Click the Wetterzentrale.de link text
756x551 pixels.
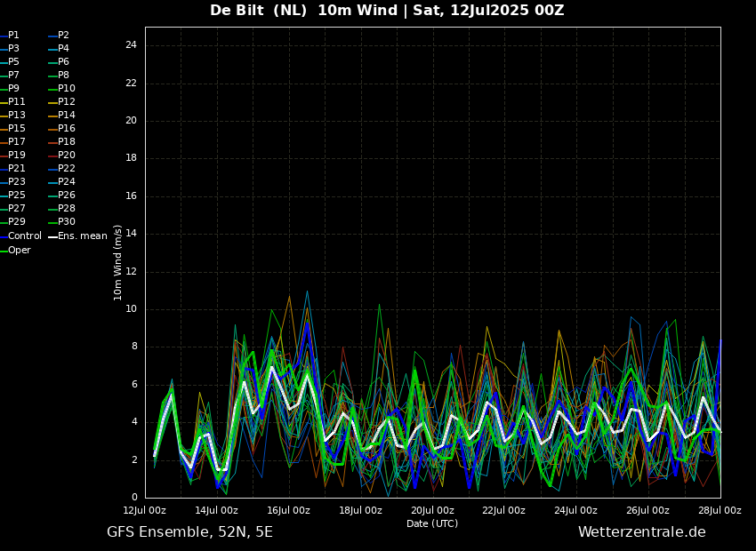(641, 532)
